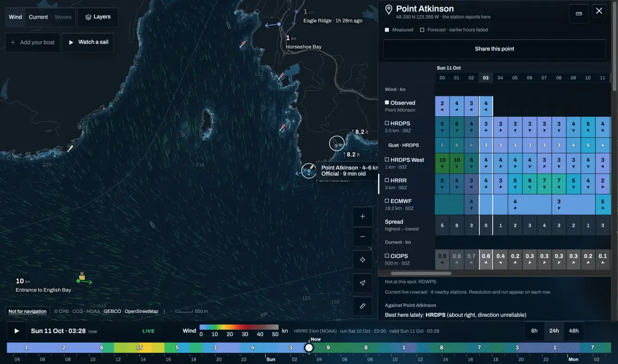The width and height of the screenshot is (618, 364).
Task: Click the red light marker west of Eagle Ridge
Action: [x=243, y=44]
